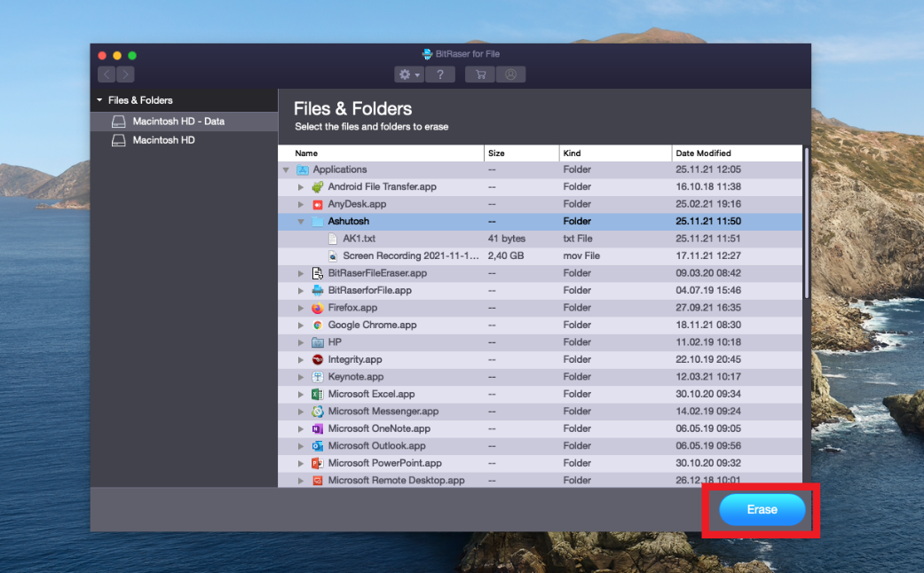Click the help question mark button
Viewport: 924px width, 573px height.
(x=439, y=75)
